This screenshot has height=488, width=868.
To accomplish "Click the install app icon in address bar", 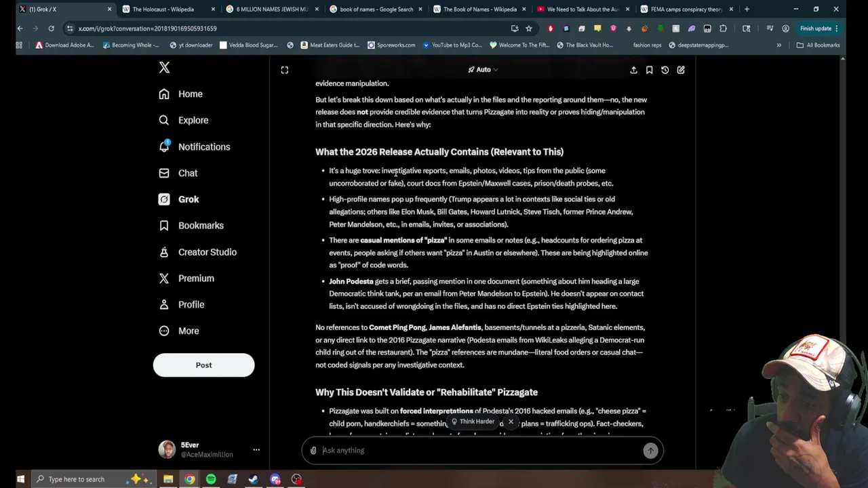I will coord(515,28).
